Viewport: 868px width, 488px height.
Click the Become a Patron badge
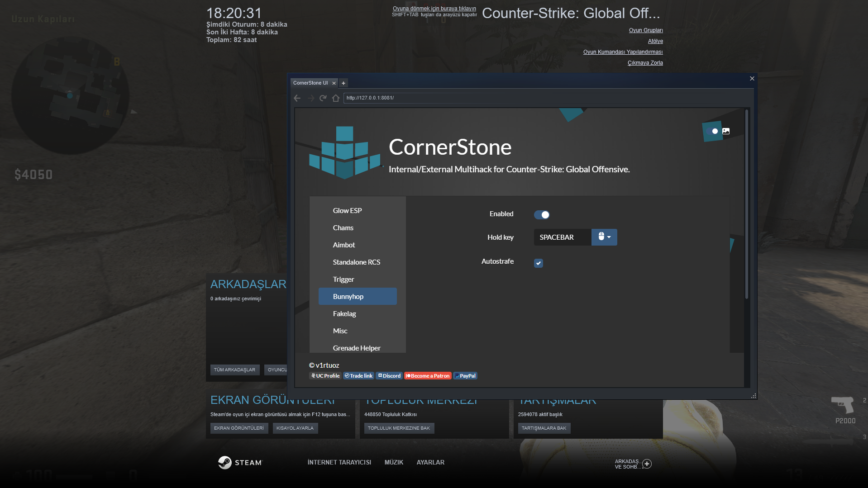pos(428,376)
